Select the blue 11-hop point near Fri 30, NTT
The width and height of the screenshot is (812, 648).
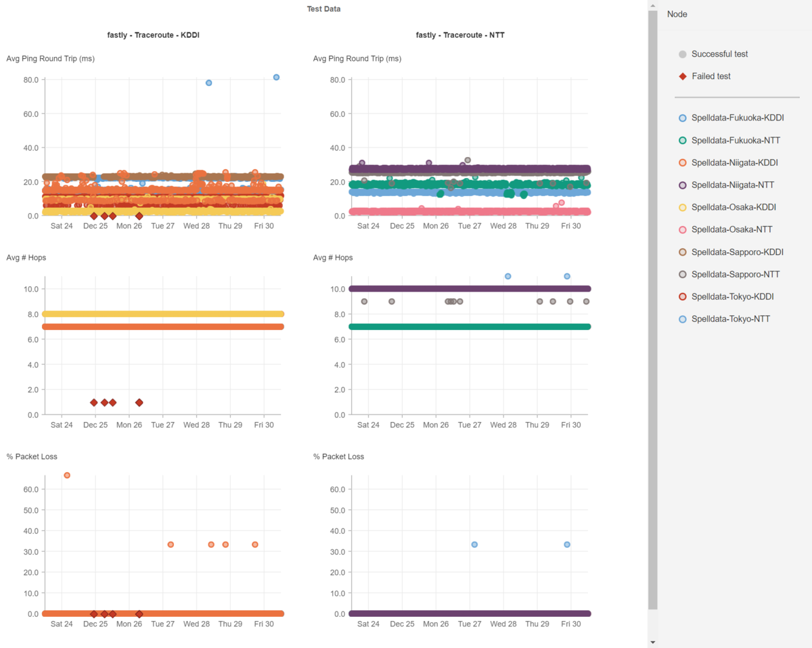pyautogui.click(x=567, y=276)
